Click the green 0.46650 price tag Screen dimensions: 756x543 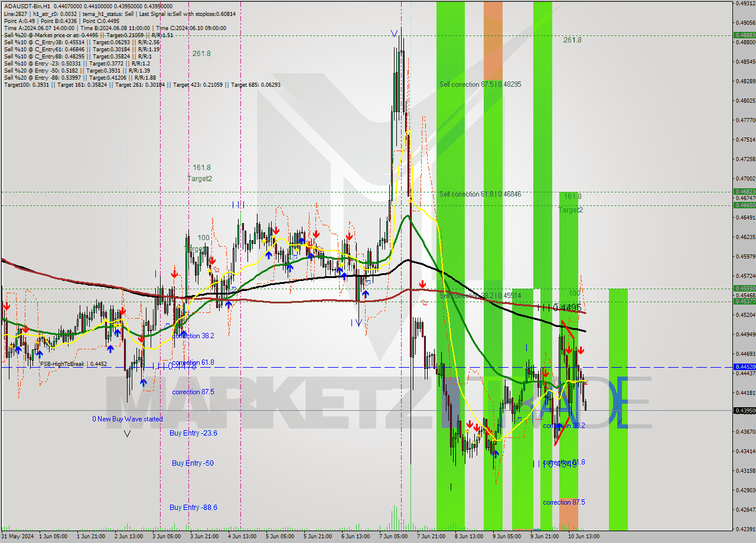(x=744, y=205)
